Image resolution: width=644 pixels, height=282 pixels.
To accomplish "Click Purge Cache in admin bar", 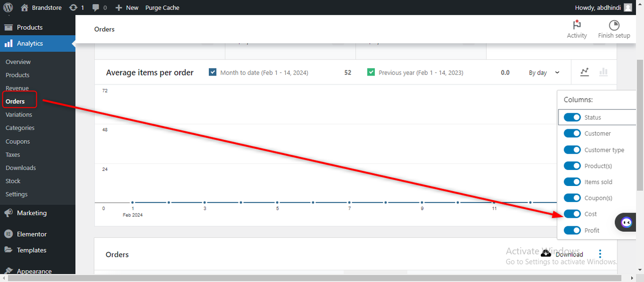I will [162, 8].
